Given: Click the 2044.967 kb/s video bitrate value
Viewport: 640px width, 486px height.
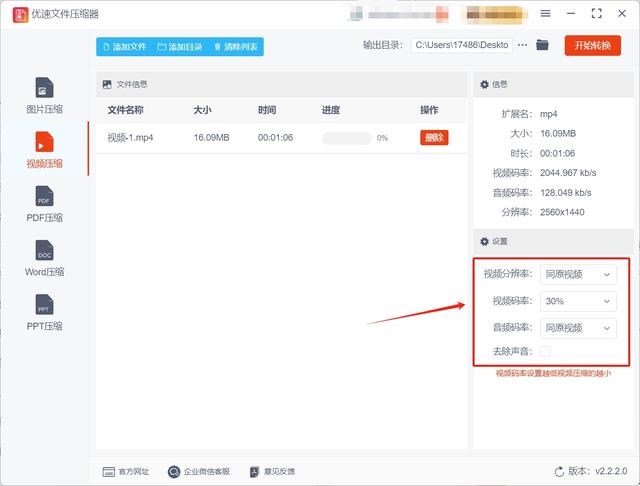Looking at the screenshot, I should pos(568,173).
